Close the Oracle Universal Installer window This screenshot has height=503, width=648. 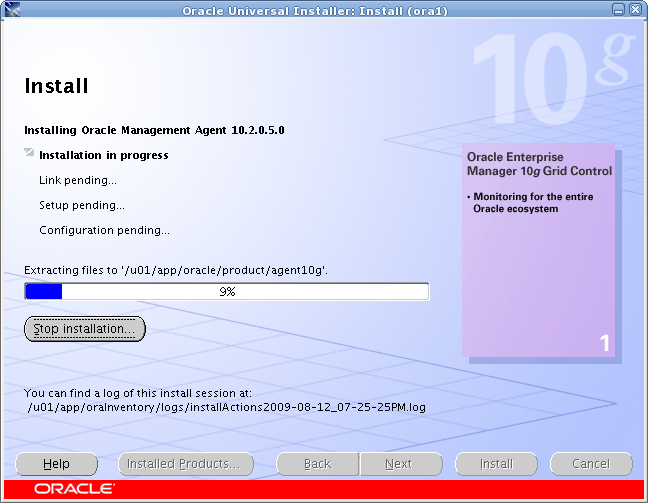[635, 10]
